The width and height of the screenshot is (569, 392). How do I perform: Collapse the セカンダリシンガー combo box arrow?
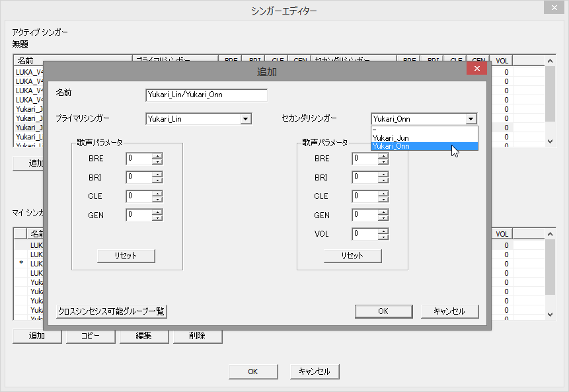(471, 119)
